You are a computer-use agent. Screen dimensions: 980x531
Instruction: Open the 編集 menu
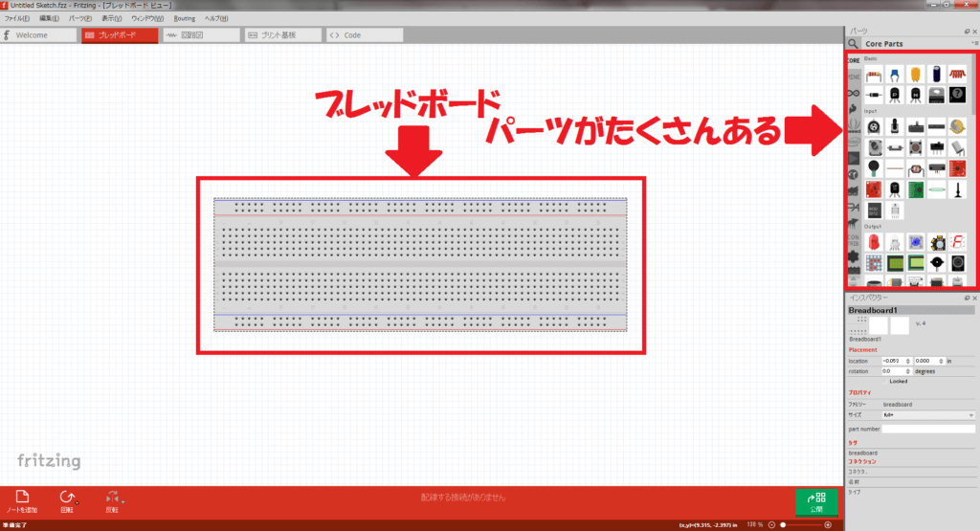[x=50, y=19]
